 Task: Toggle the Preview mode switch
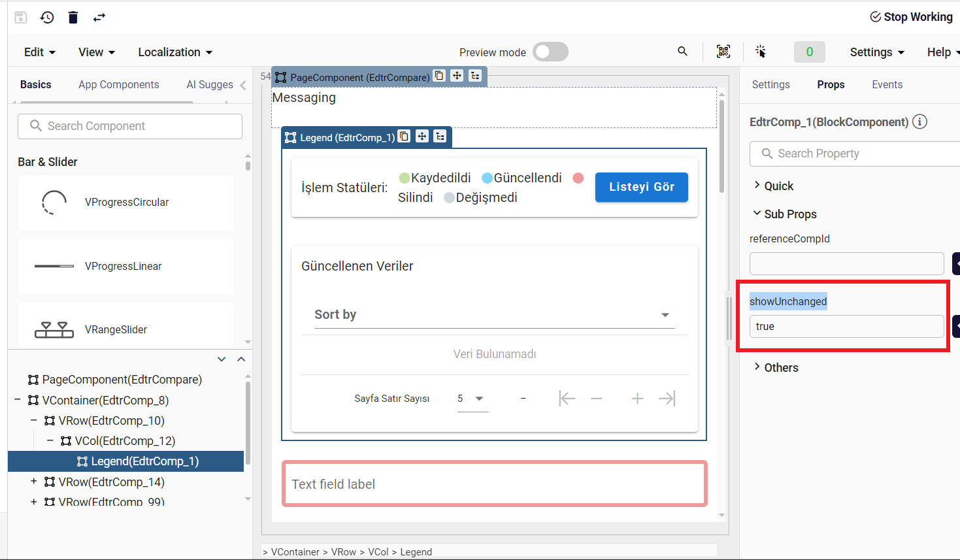click(x=550, y=52)
